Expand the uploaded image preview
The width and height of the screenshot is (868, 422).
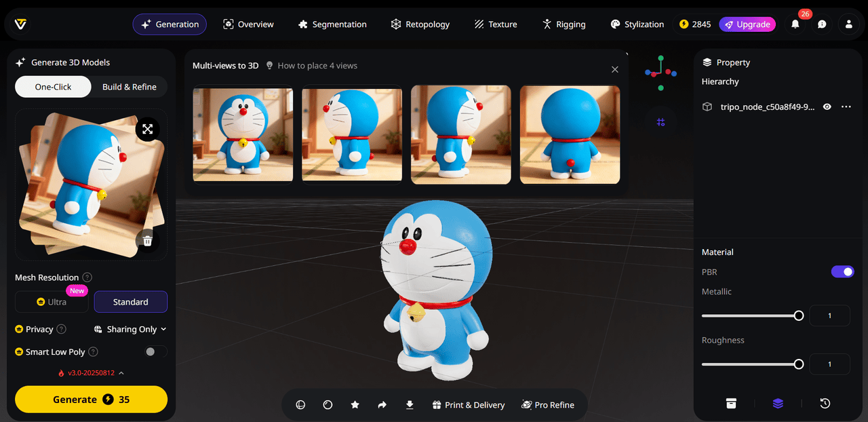[147, 129]
